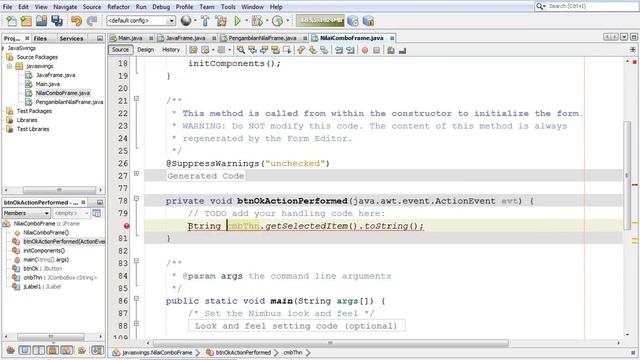Click the Save All icon
Screen dimensions: 640x360
pyautogui.click(x=57, y=21)
